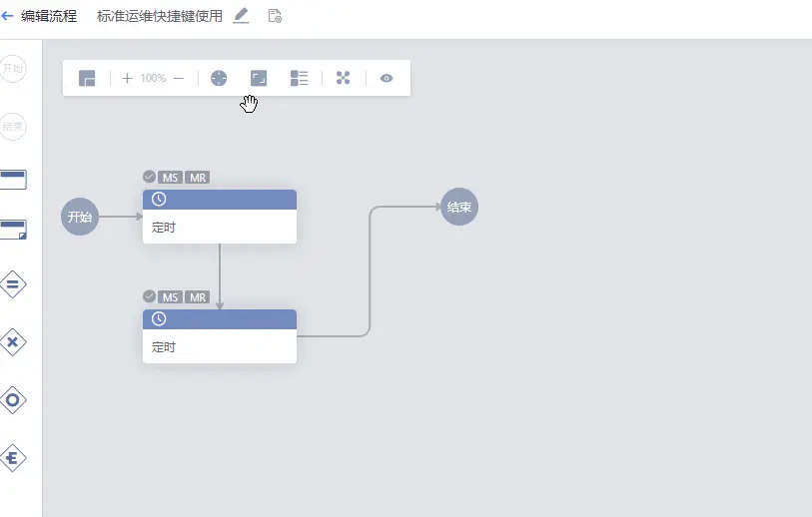Click the 开始 start node on canvas

(x=80, y=217)
